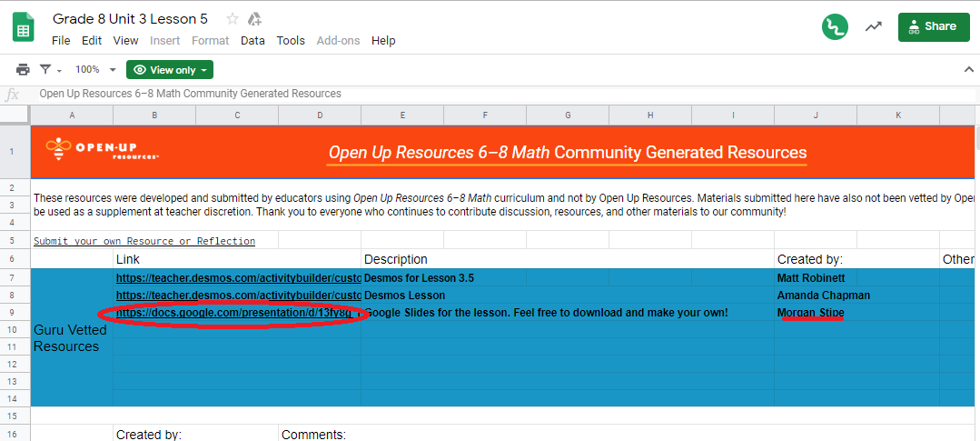Click the vertical scrollbar thumb on the right
This screenshot has height=441, width=980.
[x=976, y=139]
